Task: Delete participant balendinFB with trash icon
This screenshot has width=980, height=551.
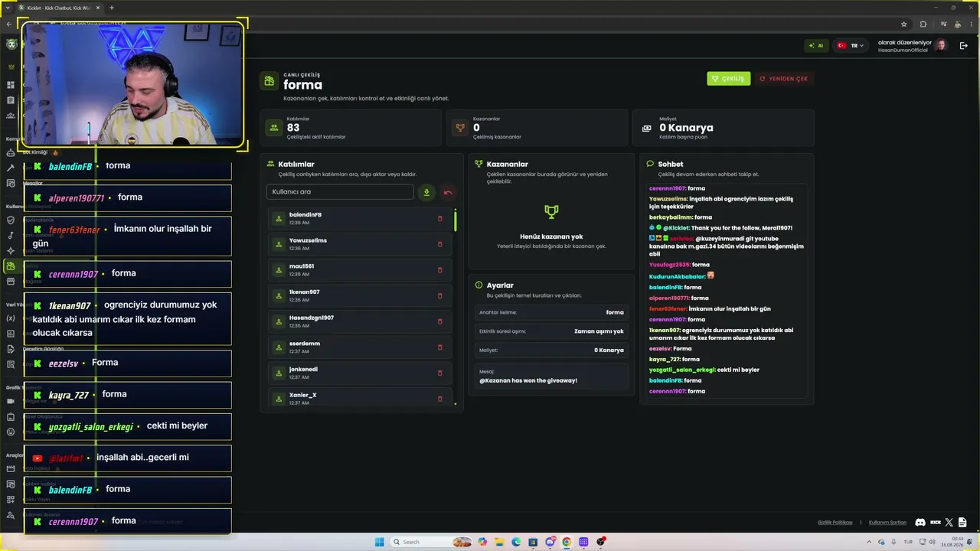Action: (x=439, y=218)
